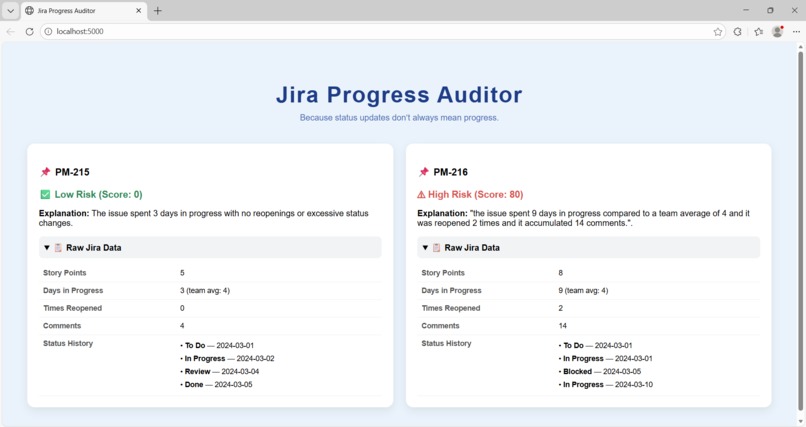Select the Jira Progress Auditor tab
Viewport: 806px width, 427px height.
tap(84, 10)
